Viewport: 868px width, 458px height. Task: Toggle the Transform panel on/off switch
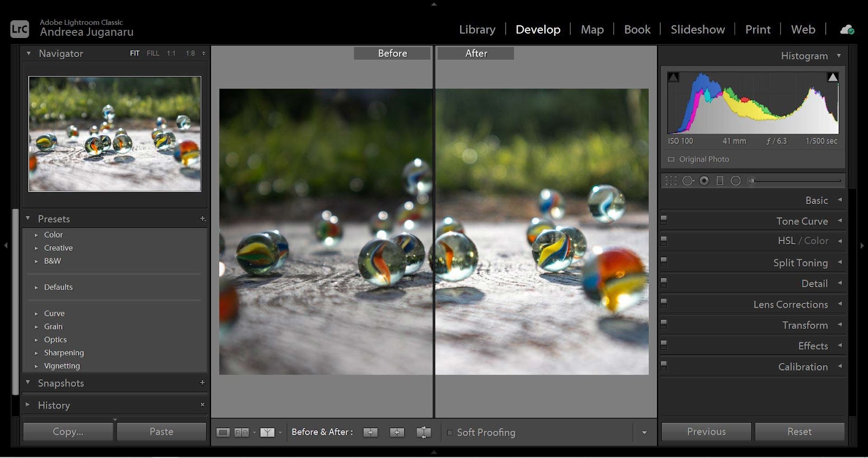663,324
